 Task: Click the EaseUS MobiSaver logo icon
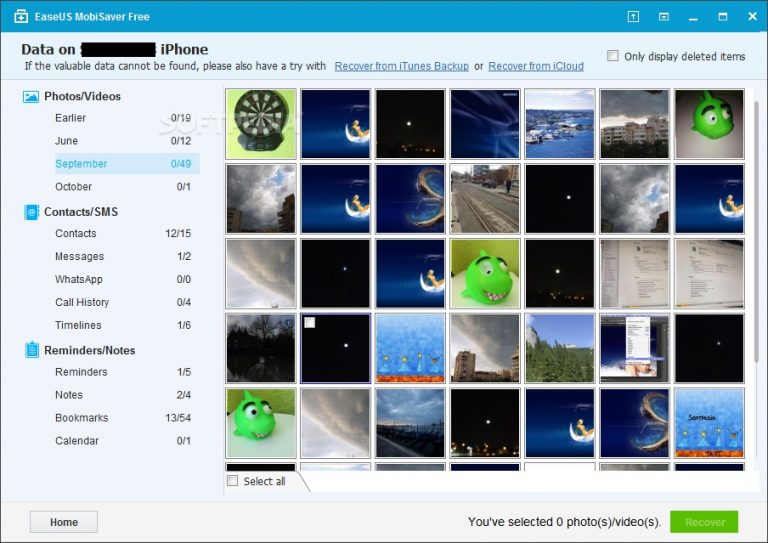(20, 17)
